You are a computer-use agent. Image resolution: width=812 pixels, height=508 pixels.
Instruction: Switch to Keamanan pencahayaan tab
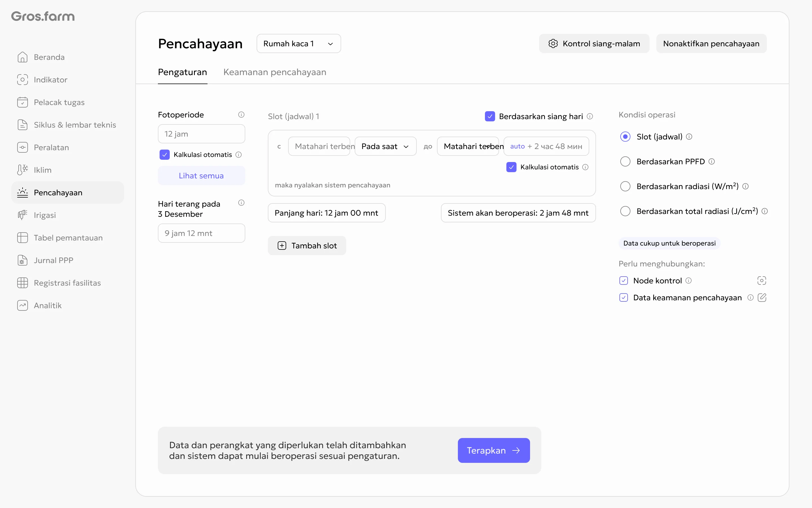tap(275, 72)
